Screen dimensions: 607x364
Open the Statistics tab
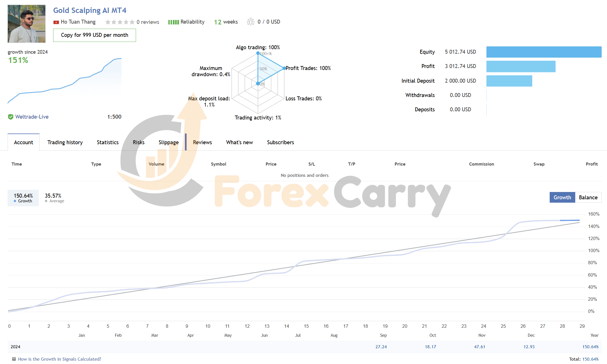[108, 143]
